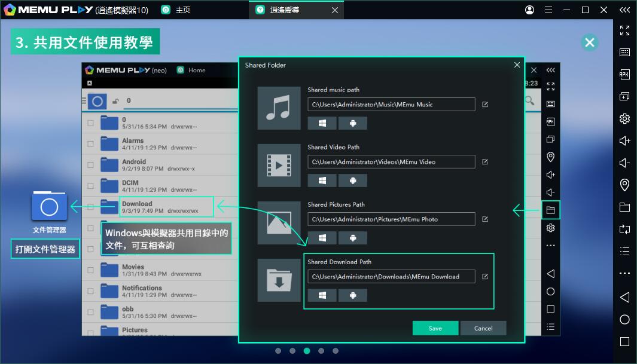Open the keymapping keyboard tool
The width and height of the screenshot is (637, 364).
(624, 53)
